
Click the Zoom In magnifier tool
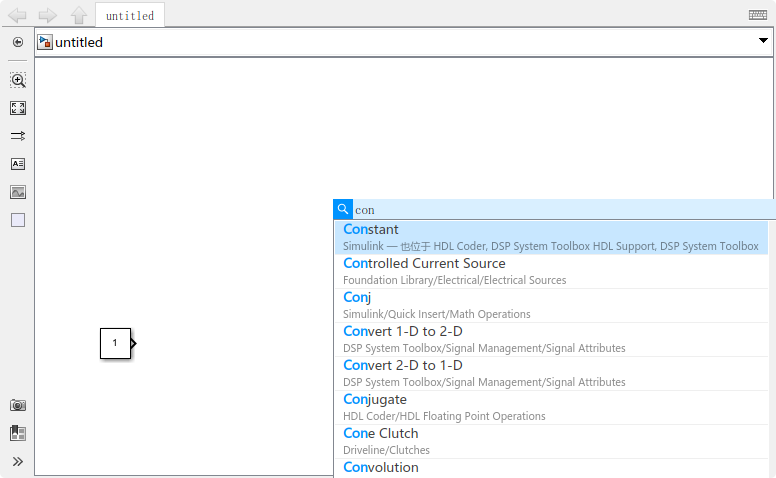[x=18, y=80]
